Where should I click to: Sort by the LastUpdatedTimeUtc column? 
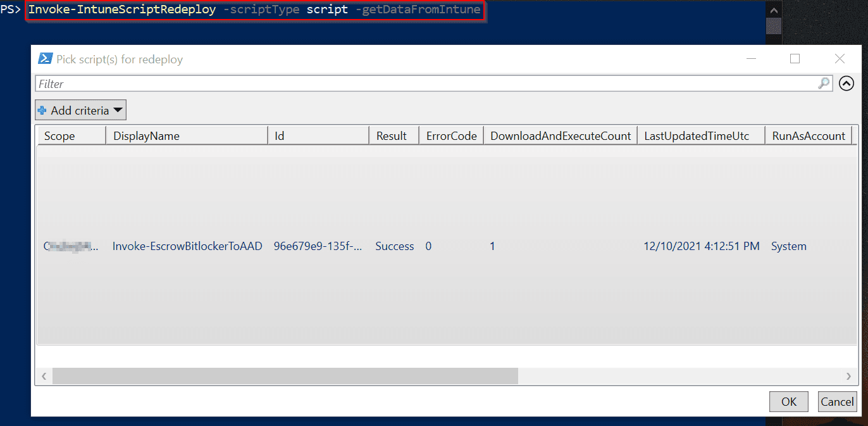(x=697, y=135)
